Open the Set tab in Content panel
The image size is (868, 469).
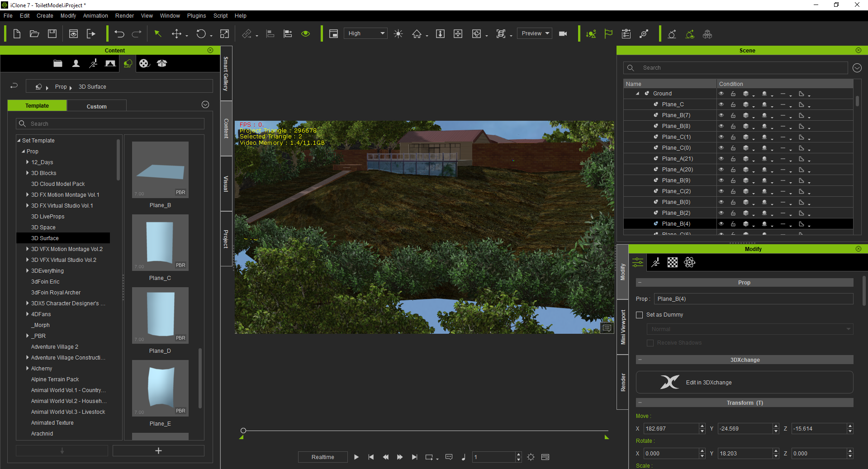tap(110, 64)
